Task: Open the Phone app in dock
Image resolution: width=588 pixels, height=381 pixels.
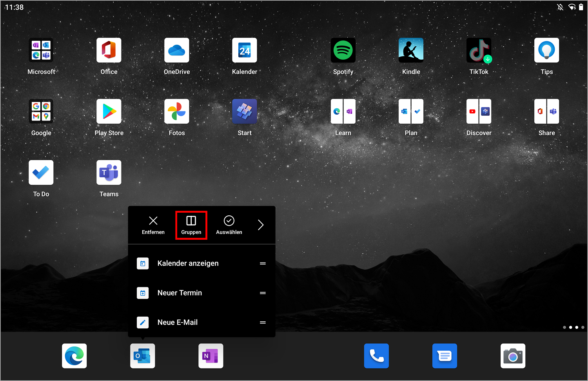Action: click(376, 356)
